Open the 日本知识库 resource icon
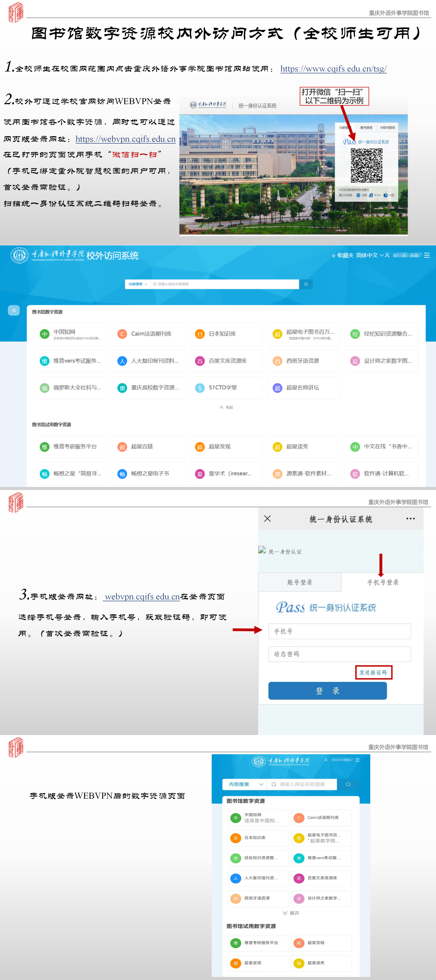The image size is (436, 980). click(x=200, y=334)
